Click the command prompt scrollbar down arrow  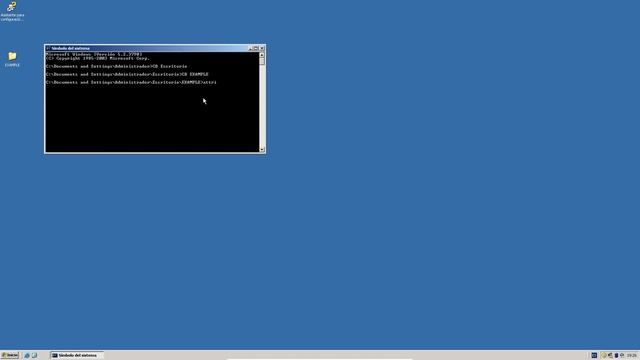(x=262, y=149)
